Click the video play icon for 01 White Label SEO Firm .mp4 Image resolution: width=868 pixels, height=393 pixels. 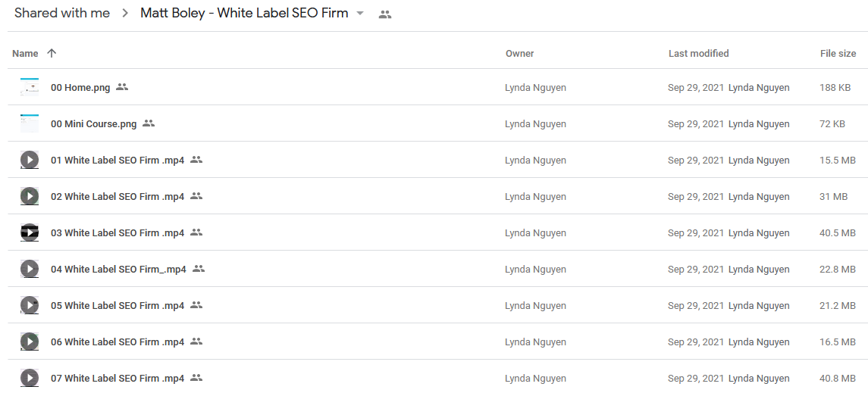30,161
